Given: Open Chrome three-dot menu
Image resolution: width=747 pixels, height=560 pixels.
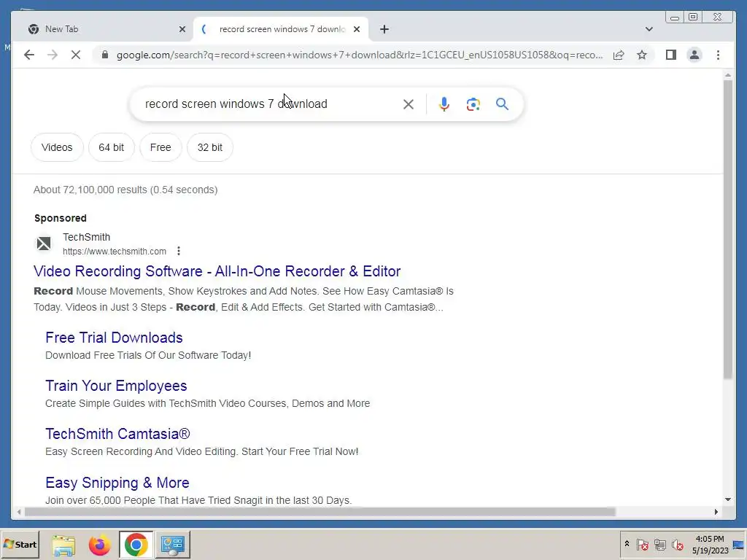Looking at the screenshot, I should click(718, 55).
